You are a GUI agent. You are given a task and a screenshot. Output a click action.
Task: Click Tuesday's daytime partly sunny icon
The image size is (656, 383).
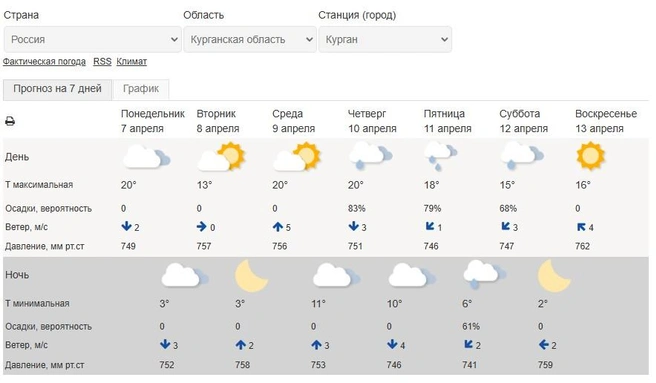[221, 157]
